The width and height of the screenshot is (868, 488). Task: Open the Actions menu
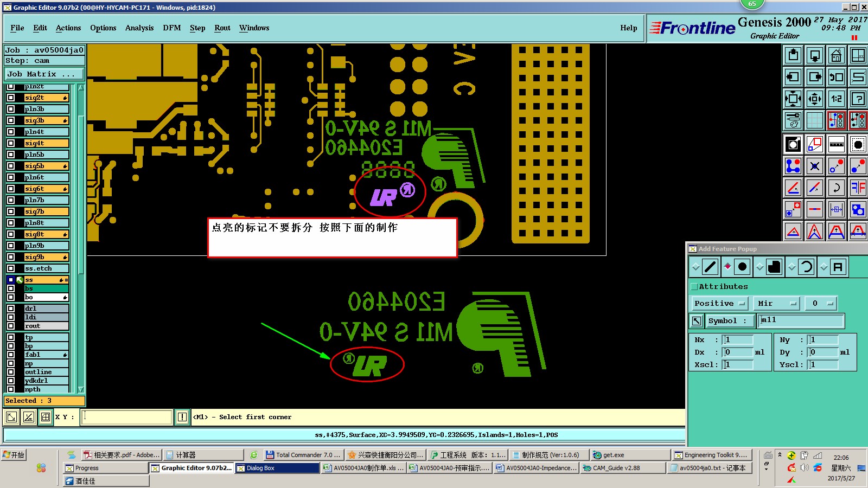pyautogui.click(x=68, y=28)
